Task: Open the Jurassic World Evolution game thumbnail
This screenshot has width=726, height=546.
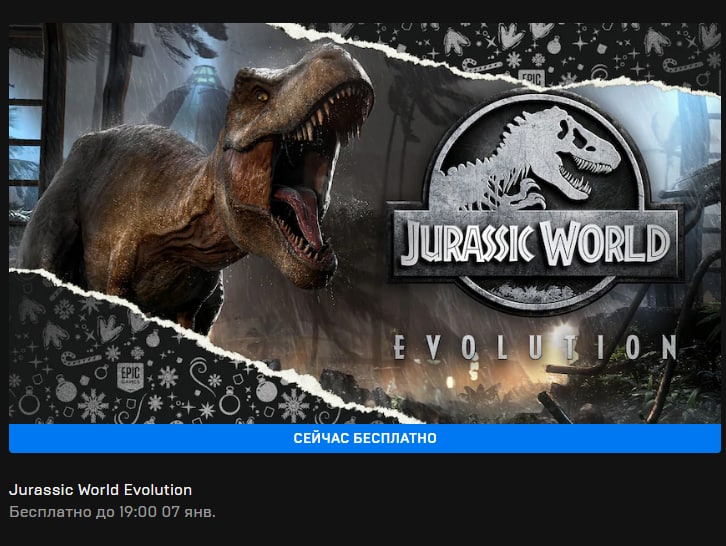Action: pos(365,223)
